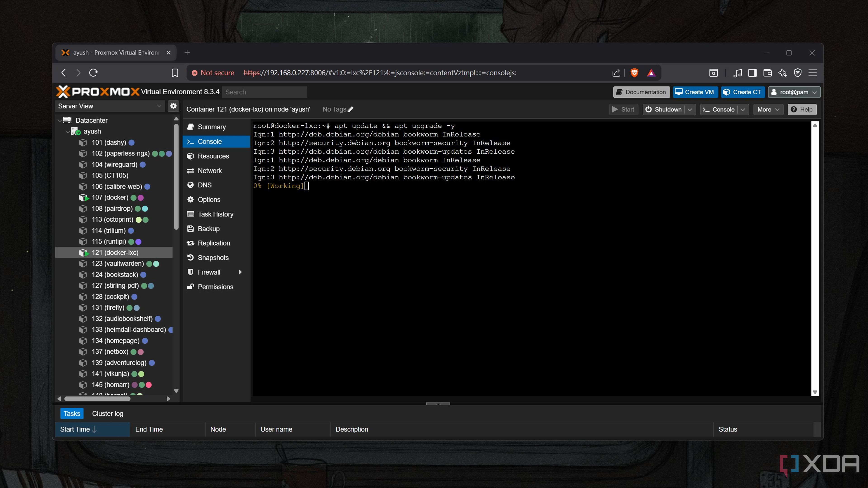Open a new browser tab with plus
This screenshot has width=868, height=488.
187,53
